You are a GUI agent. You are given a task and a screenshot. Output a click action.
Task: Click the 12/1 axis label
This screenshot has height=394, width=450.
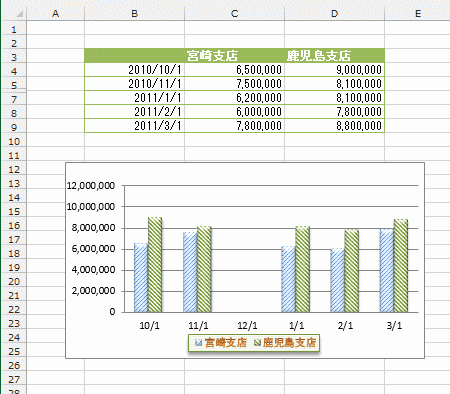coord(247,325)
